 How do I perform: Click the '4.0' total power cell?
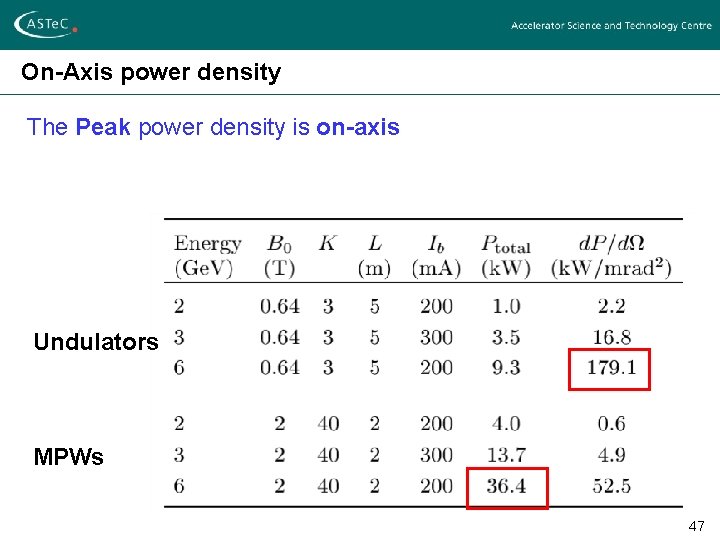[x=506, y=423]
